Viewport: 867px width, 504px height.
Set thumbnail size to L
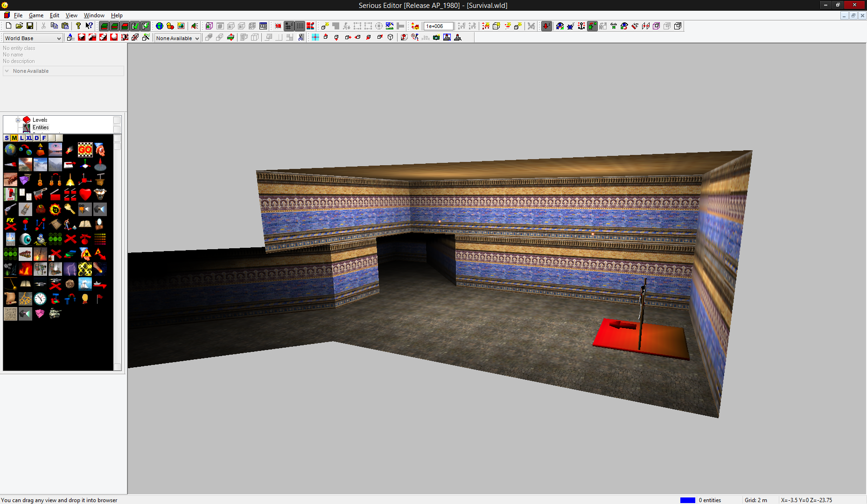click(21, 138)
